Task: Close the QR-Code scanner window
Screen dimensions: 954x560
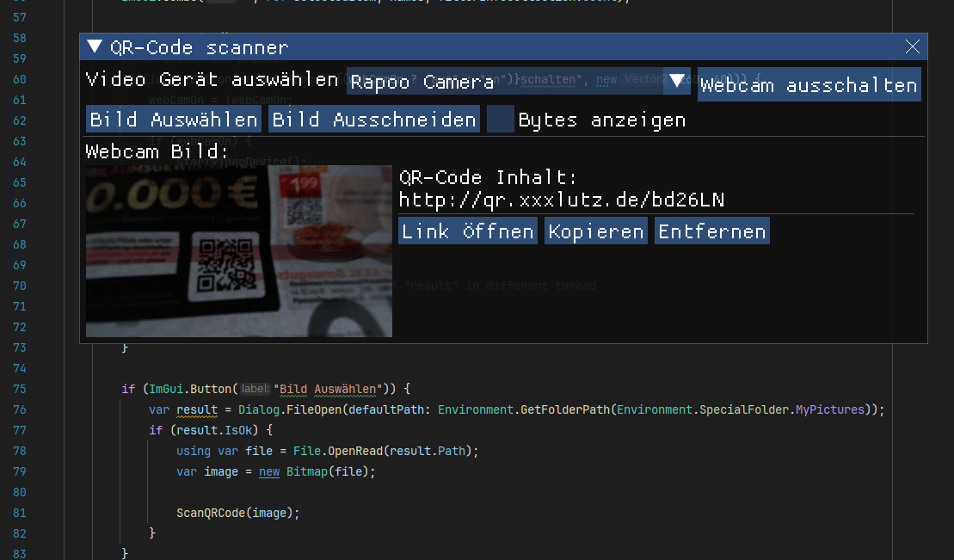Action: pyautogui.click(x=913, y=47)
